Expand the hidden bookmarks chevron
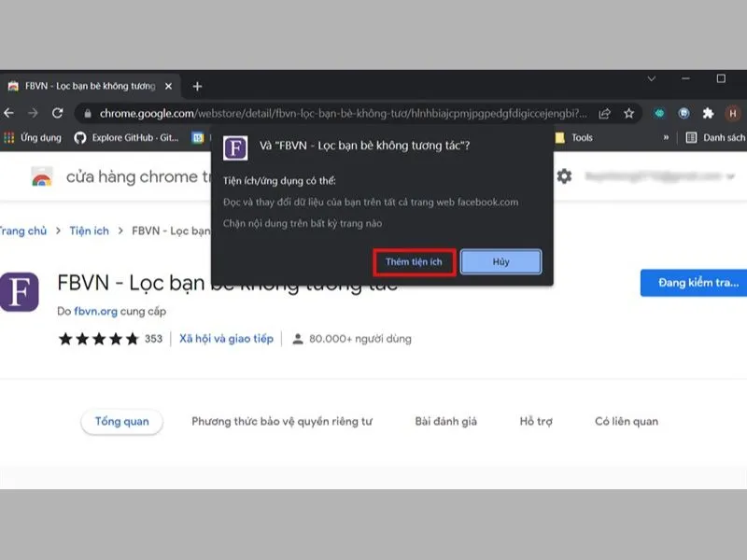The width and height of the screenshot is (747, 560). pos(666,137)
